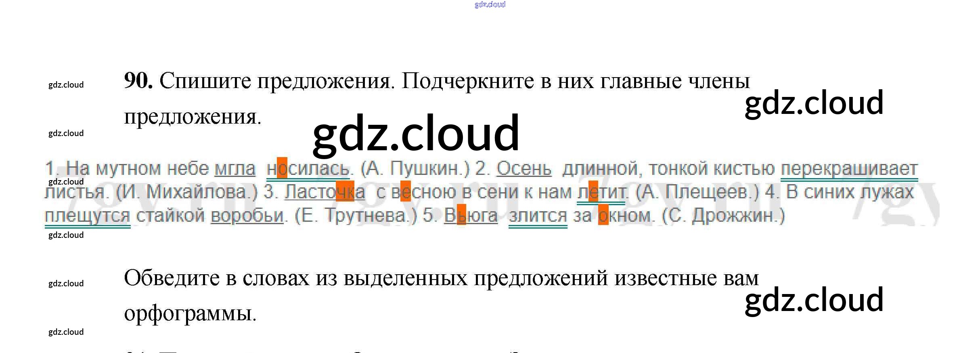Viewport: 980px width, 353px height.
Task: Click the exercise number 90 heading
Action: click(x=138, y=81)
